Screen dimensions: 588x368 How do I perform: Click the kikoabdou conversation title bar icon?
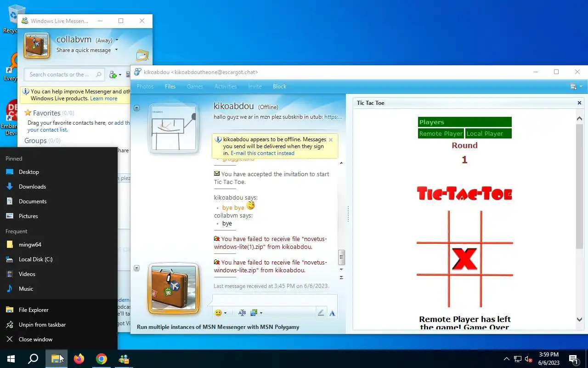click(x=137, y=72)
